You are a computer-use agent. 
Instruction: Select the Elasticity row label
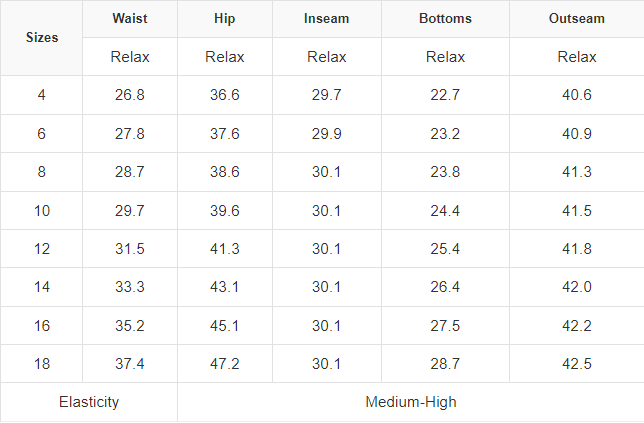(x=89, y=402)
